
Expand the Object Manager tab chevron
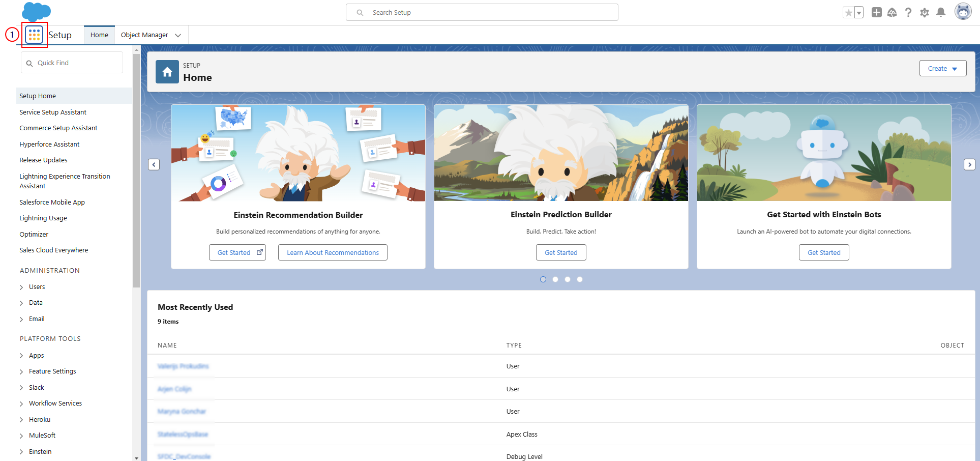(178, 35)
